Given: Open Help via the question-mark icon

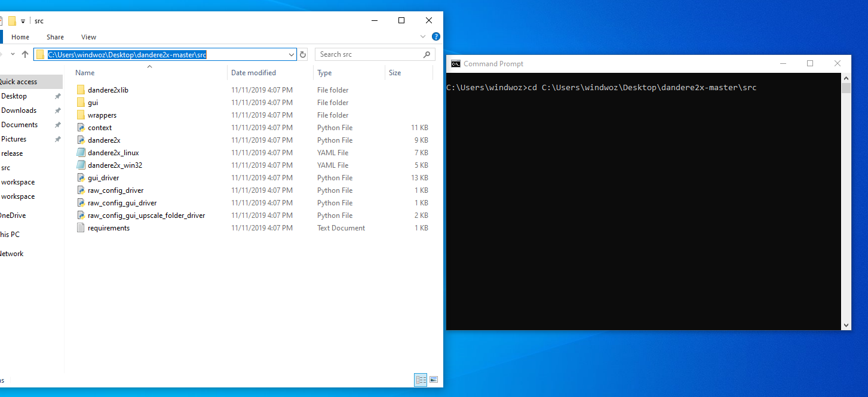Looking at the screenshot, I should pos(435,36).
